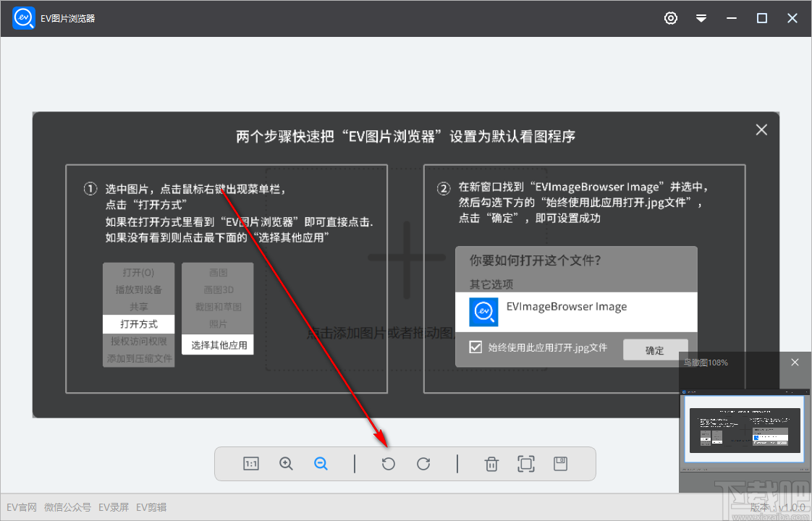Screen dimensions: 812x521
Task: Check 始终使用此应用打开.jpg文件 checkbox
Action: pyautogui.click(x=475, y=347)
